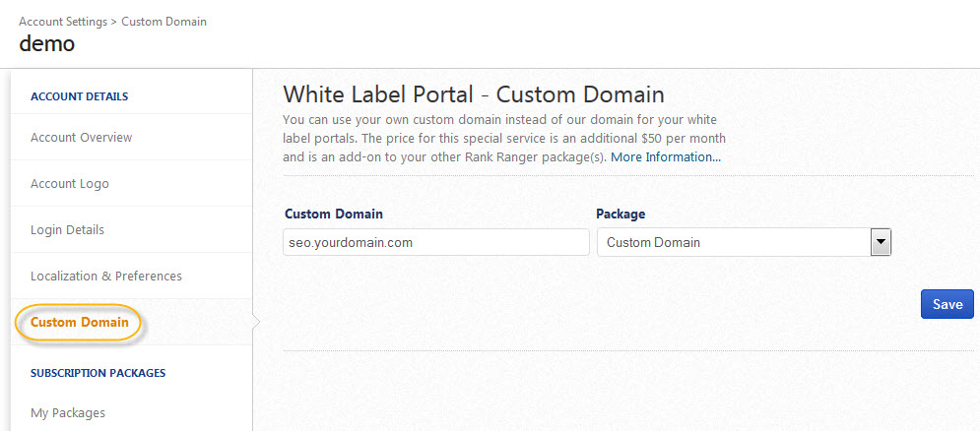The height and width of the screenshot is (431, 980).
Task: Open My Packages under Subscription Packages
Action: click(68, 412)
